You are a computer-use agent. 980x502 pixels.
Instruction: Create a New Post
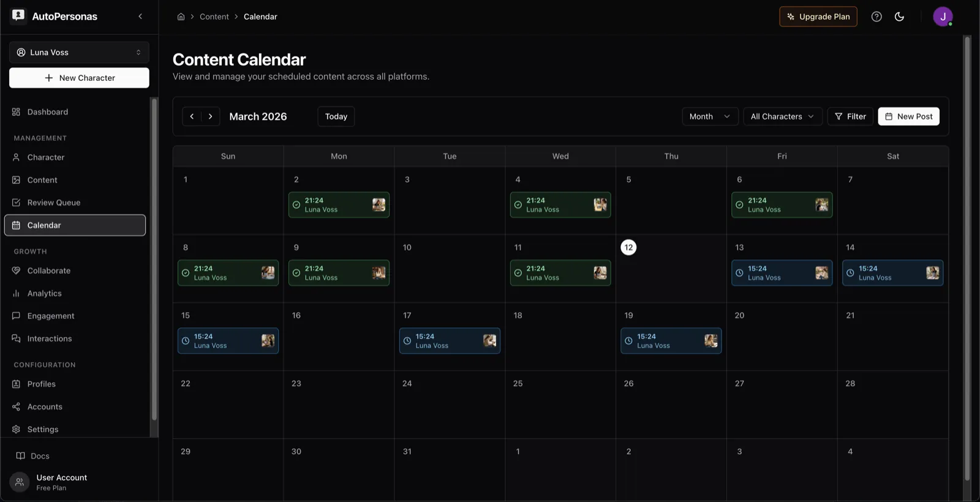coord(908,116)
